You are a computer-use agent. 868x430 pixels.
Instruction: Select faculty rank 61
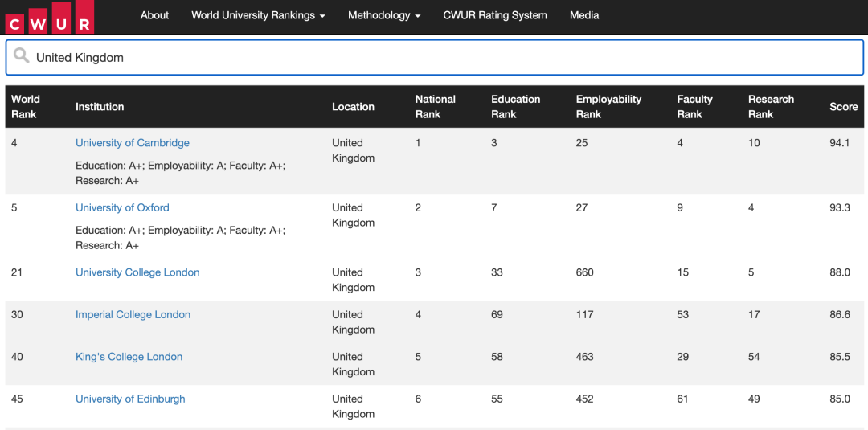tap(682, 399)
